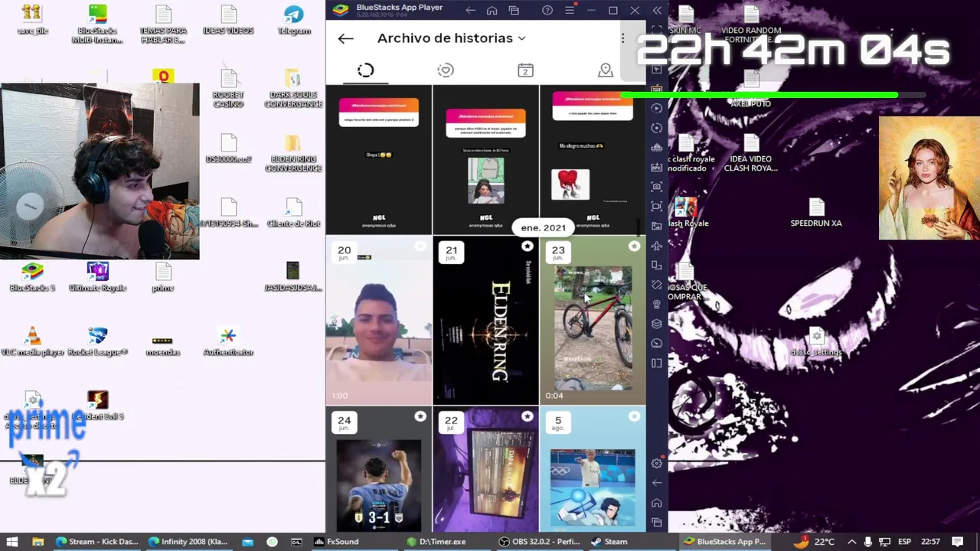Image resolution: width=980 pixels, height=551 pixels.
Task: Show hidden system tray icons chevron
Action: [851, 542]
